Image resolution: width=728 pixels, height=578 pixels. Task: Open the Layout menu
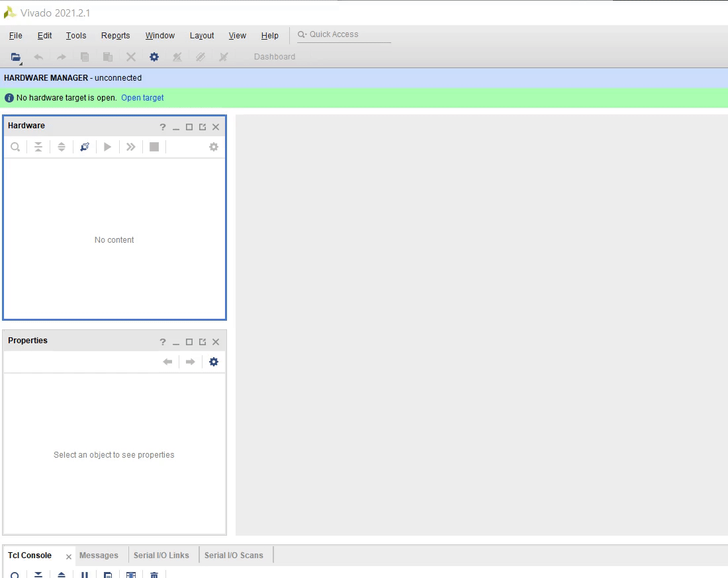[201, 36]
